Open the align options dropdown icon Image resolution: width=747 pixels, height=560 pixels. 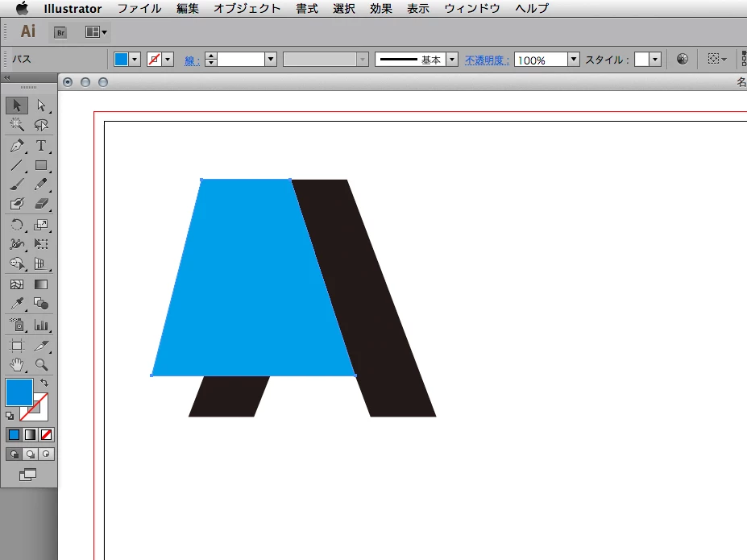click(x=717, y=59)
